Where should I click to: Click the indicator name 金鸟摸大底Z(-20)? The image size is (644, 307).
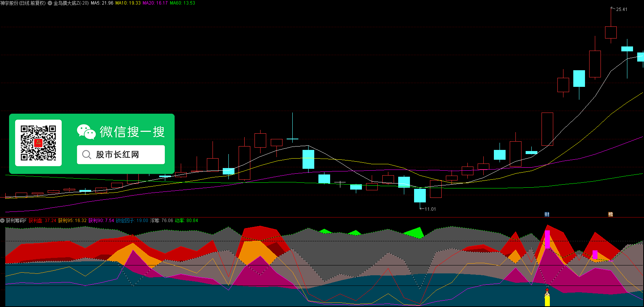[x=71, y=3]
